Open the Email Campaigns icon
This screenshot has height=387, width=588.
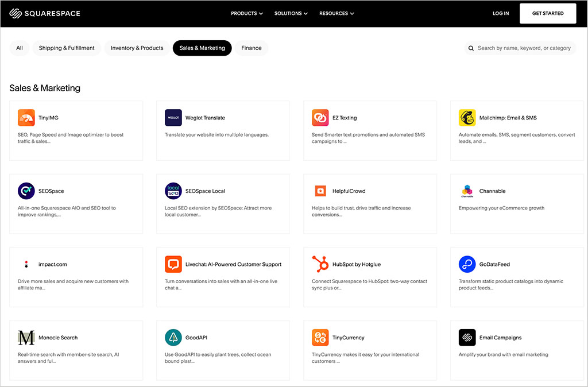coord(467,338)
